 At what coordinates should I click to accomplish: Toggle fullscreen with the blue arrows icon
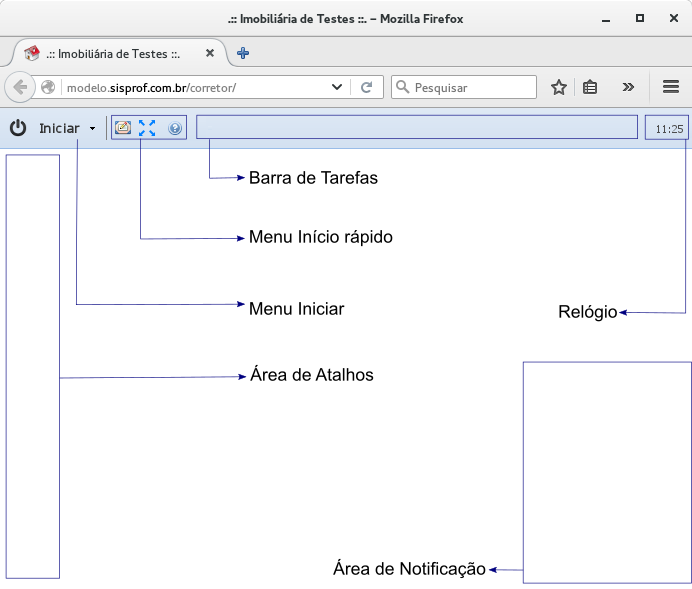point(148,128)
